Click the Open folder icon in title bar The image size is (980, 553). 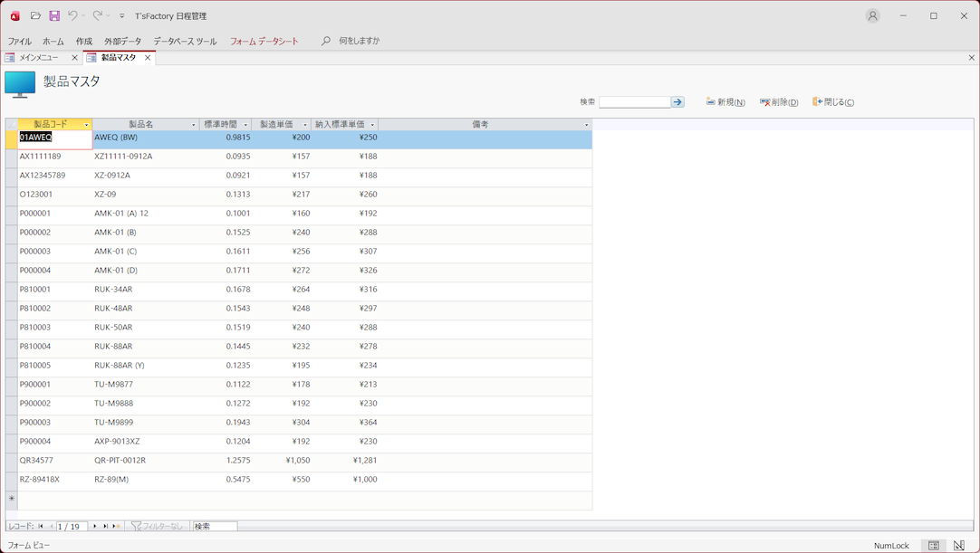(35, 15)
